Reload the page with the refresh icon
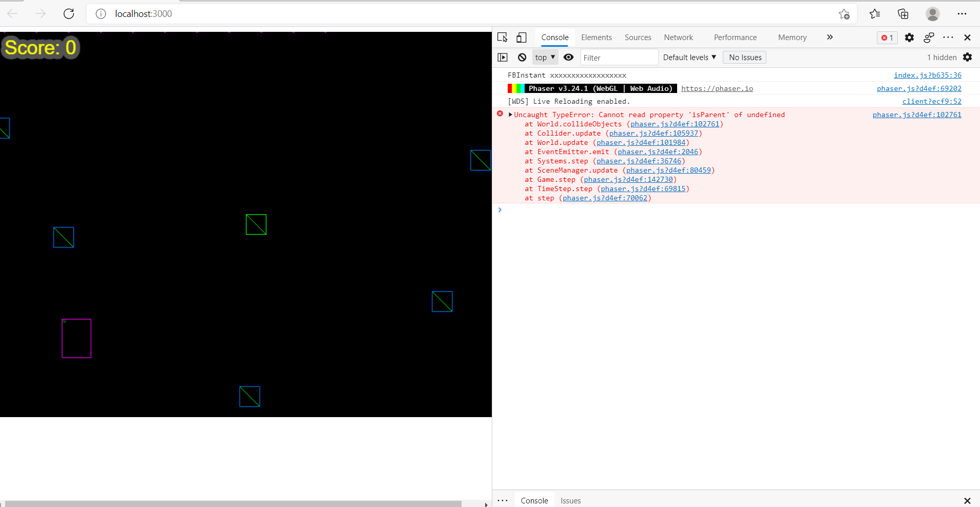This screenshot has width=980, height=507. tap(69, 14)
